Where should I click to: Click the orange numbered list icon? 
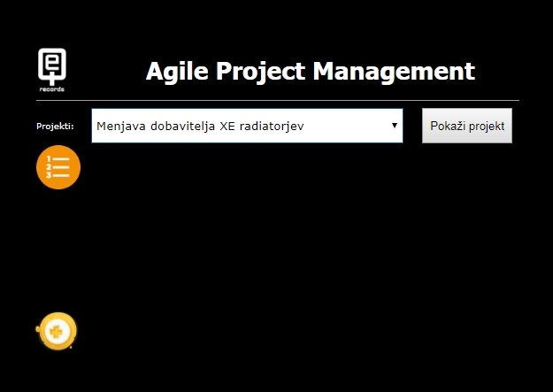point(58,167)
